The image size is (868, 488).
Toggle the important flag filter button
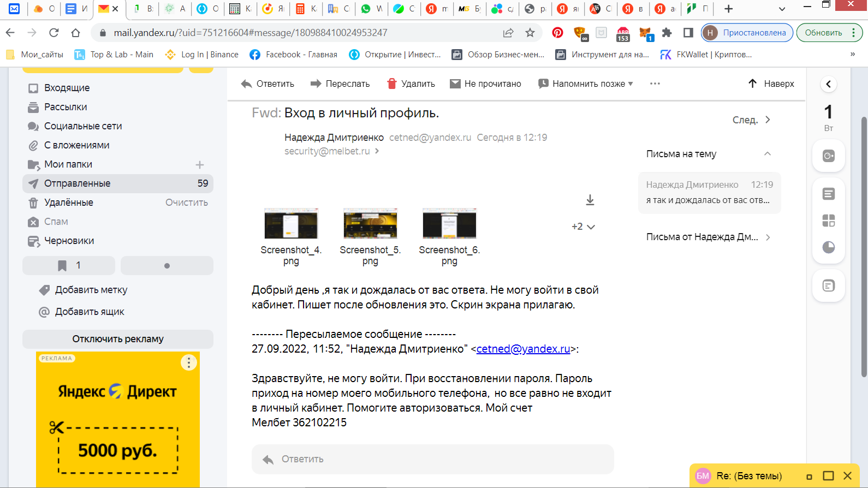pos(69,265)
